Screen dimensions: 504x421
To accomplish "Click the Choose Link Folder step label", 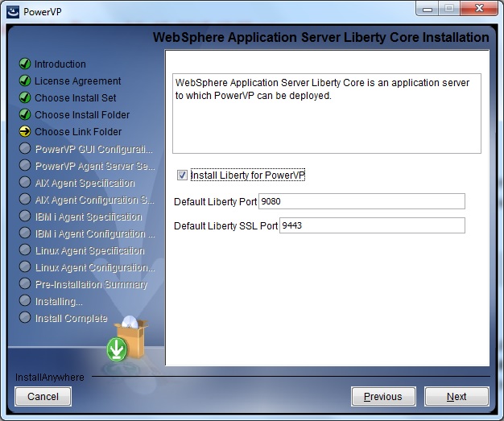I will click(x=78, y=131).
